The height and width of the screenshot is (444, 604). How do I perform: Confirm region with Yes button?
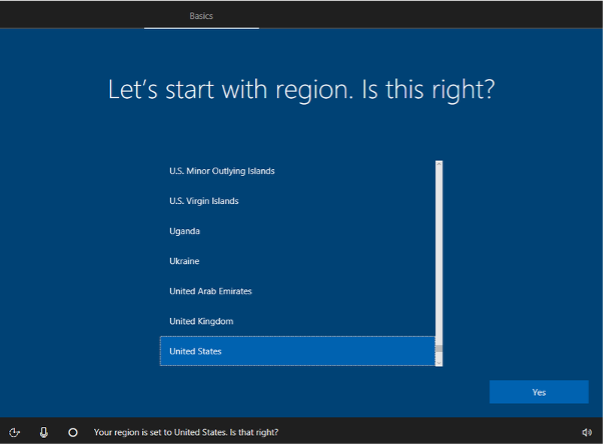539,392
